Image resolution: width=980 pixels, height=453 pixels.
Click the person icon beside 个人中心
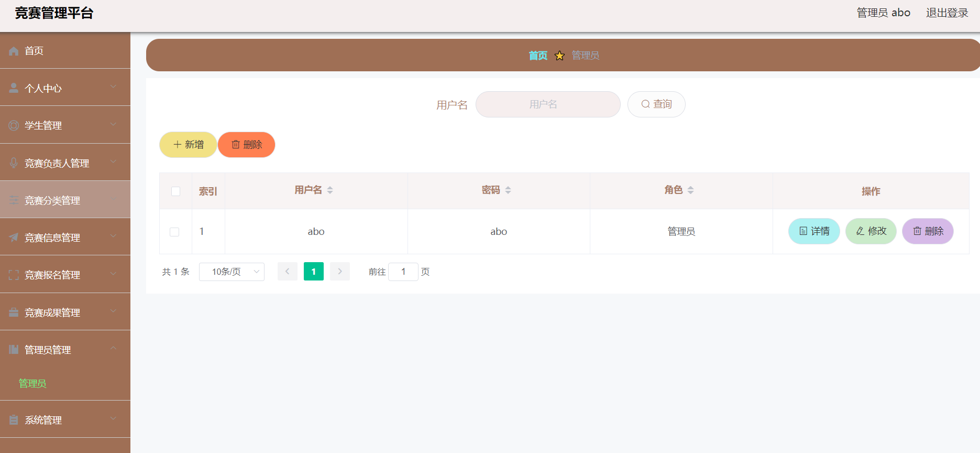click(14, 88)
